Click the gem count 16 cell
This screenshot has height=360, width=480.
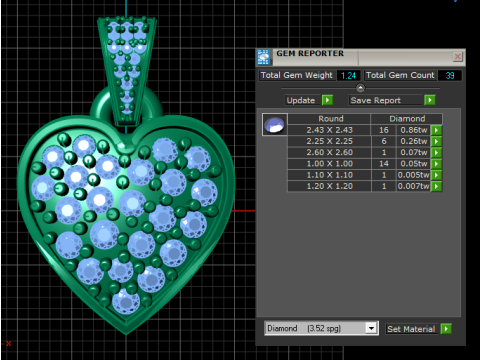pyautogui.click(x=384, y=130)
